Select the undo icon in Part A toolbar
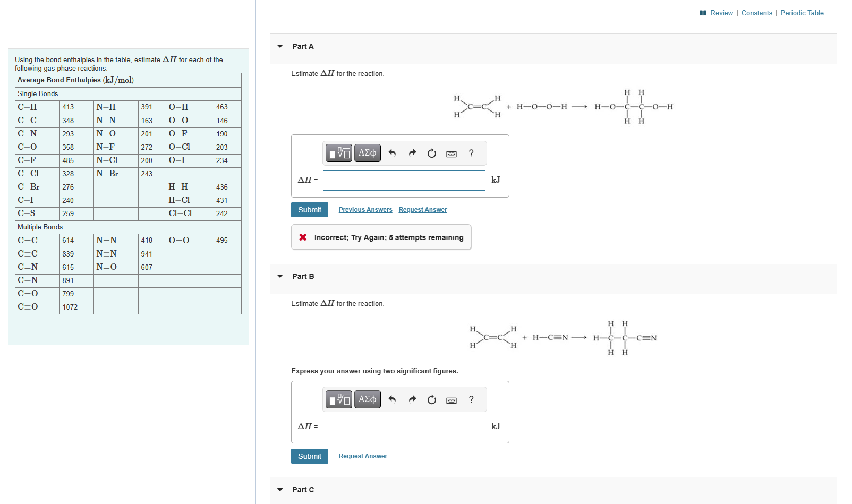This screenshot has width=852, height=504. 393,153
